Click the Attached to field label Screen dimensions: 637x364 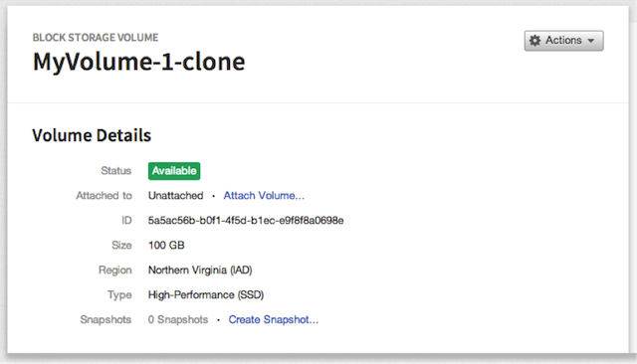click(104, 196)
